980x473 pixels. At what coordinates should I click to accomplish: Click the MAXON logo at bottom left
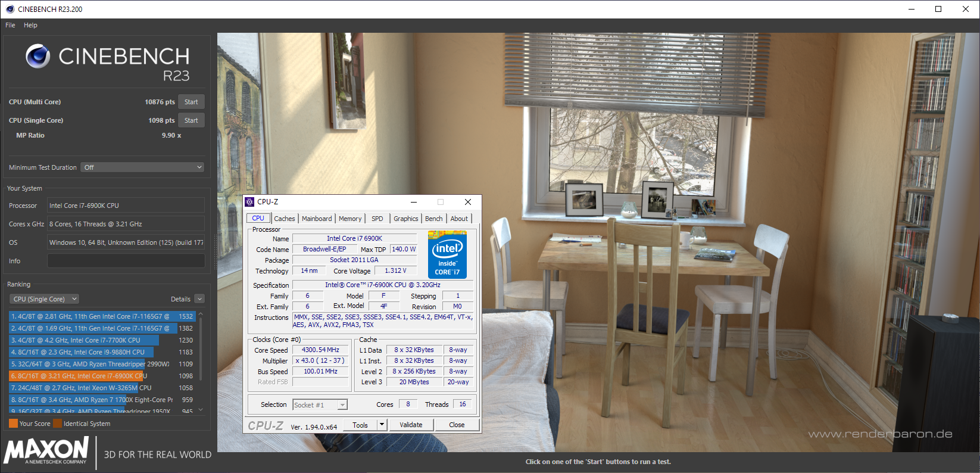pos(46,450)
